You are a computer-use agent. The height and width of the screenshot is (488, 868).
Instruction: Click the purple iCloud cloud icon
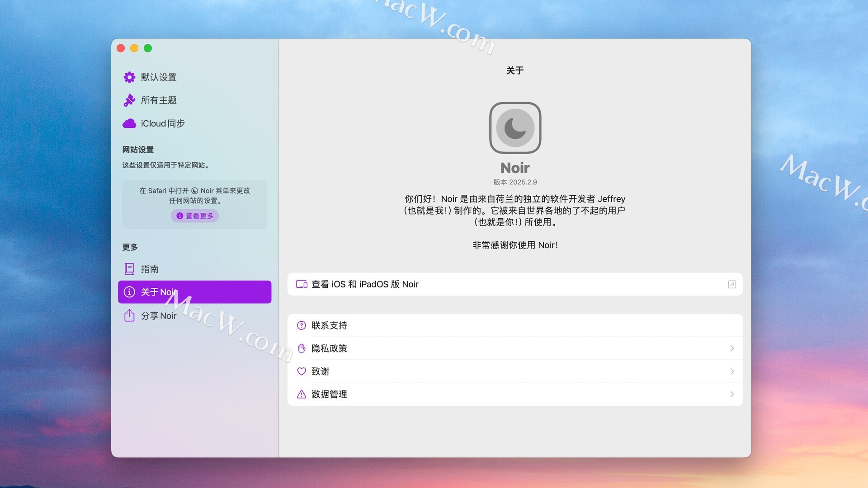(x=129, y=123)
